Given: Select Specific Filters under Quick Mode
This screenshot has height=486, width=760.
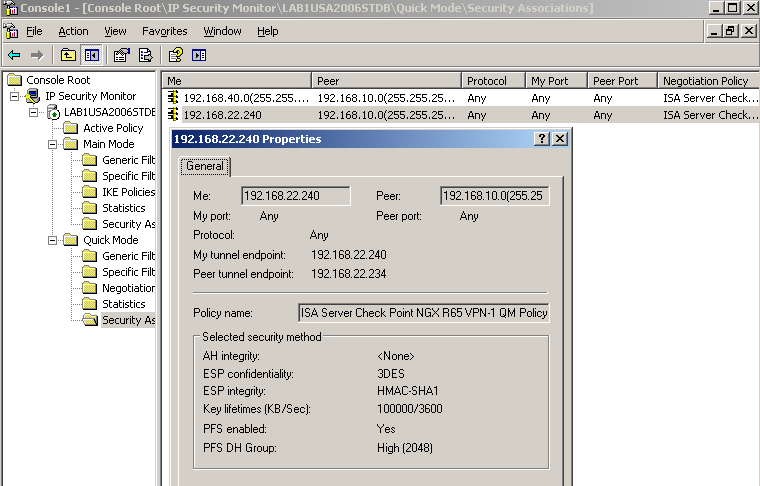Looking at the screenshot, I should tap(128, 272).
